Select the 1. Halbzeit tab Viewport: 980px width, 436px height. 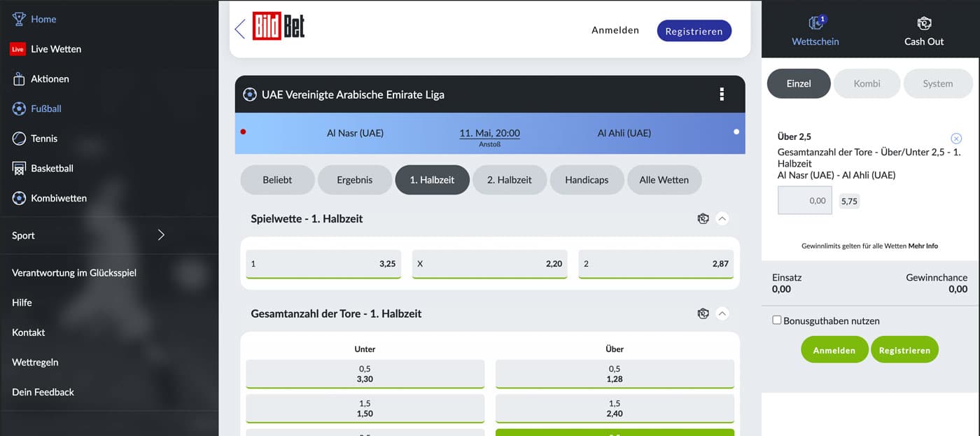pos(432,180)
